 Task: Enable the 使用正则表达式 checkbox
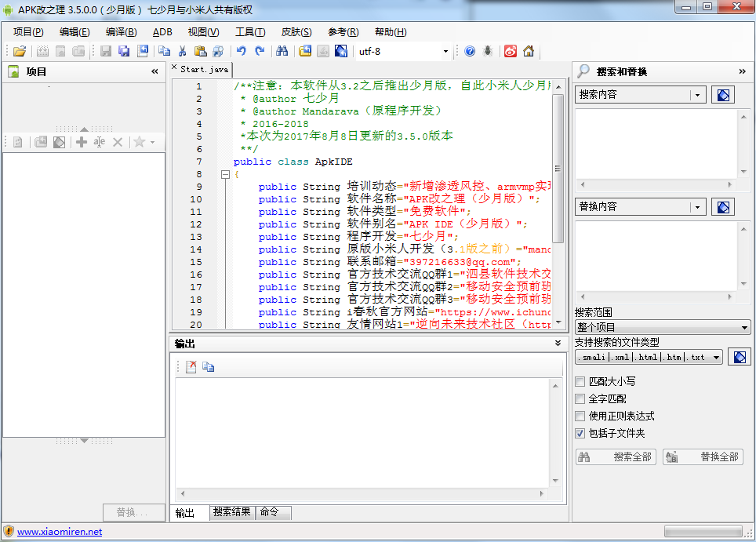[580, 417]
